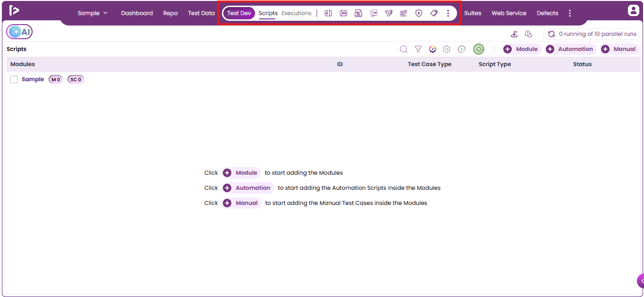Viewport: 644px width, 297px height.
Task: Open the Repo menu
Action: pyautogui.click(x=170, y=13)
